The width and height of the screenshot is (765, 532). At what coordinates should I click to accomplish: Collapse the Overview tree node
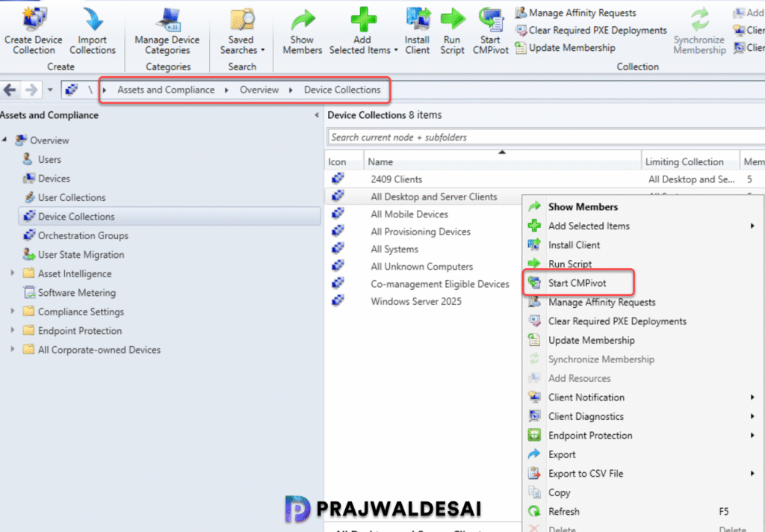(4, 140)
